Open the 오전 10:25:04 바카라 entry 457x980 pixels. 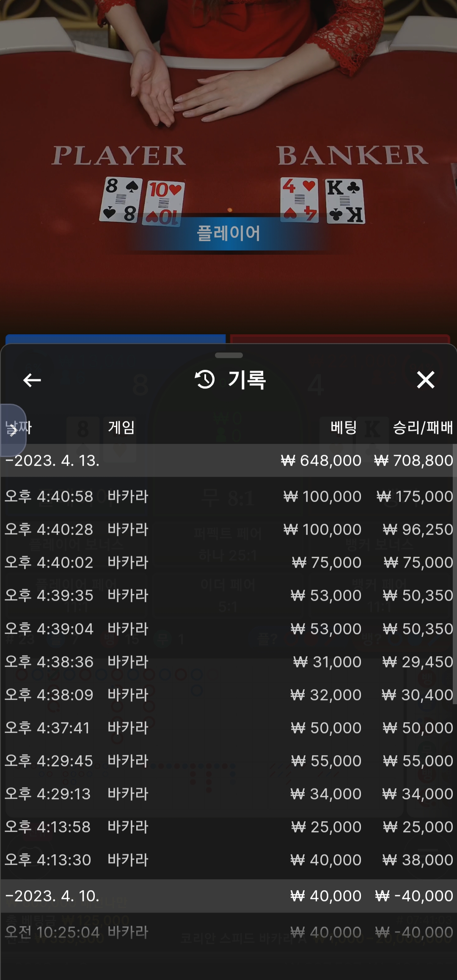(228, 932)
